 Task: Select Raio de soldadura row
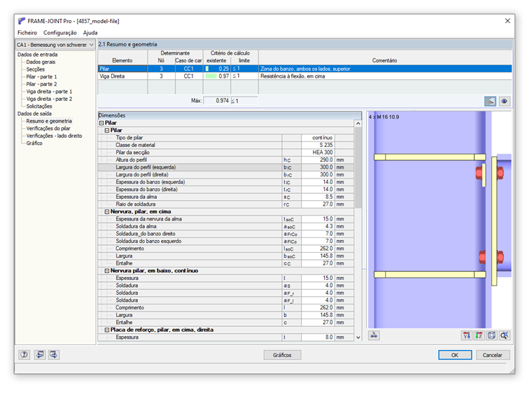pyautogui.click(x=225, y=204)
